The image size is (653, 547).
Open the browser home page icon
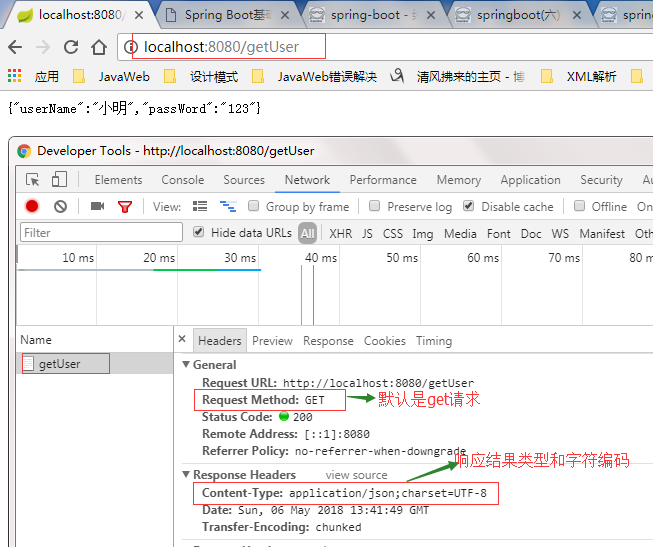99,47
